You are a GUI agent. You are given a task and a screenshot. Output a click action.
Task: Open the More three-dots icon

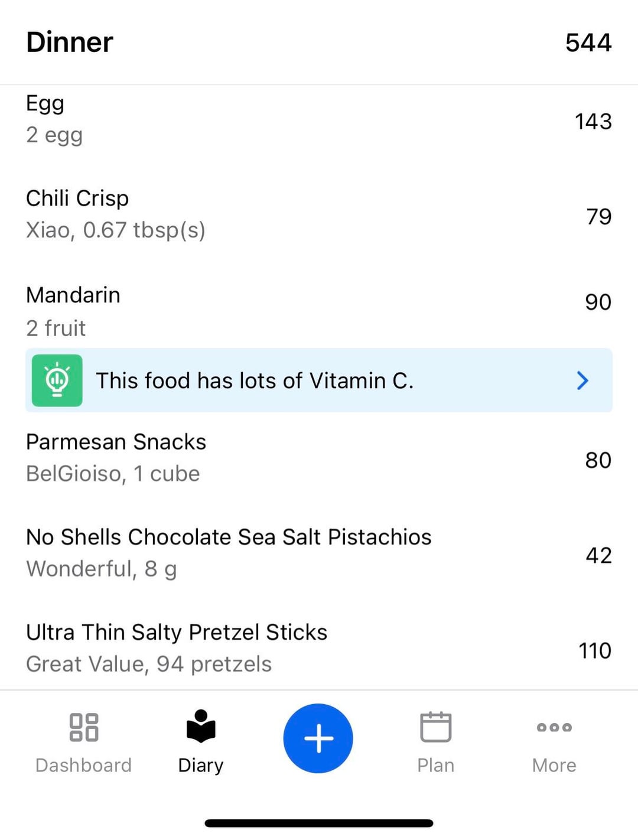554,727
